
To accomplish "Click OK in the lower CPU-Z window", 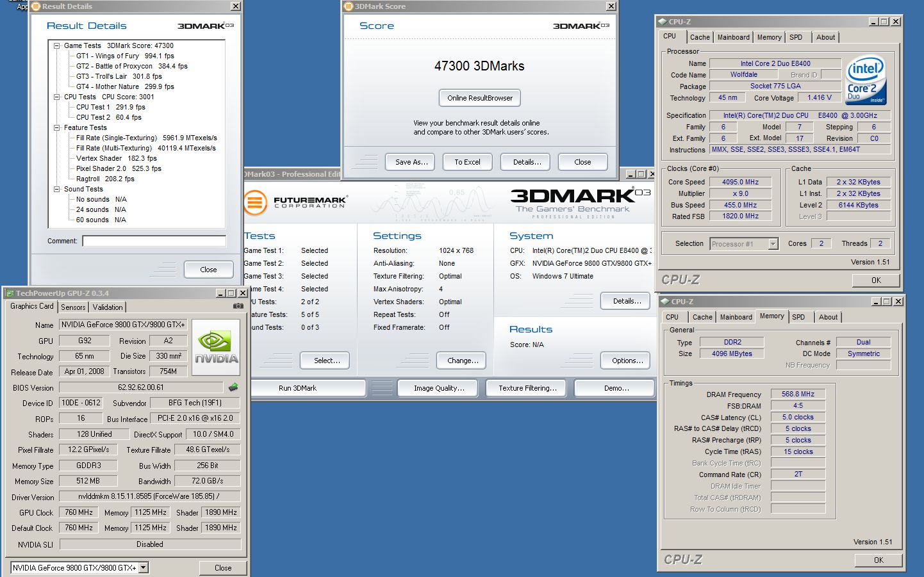I will (x=879, y=560).
